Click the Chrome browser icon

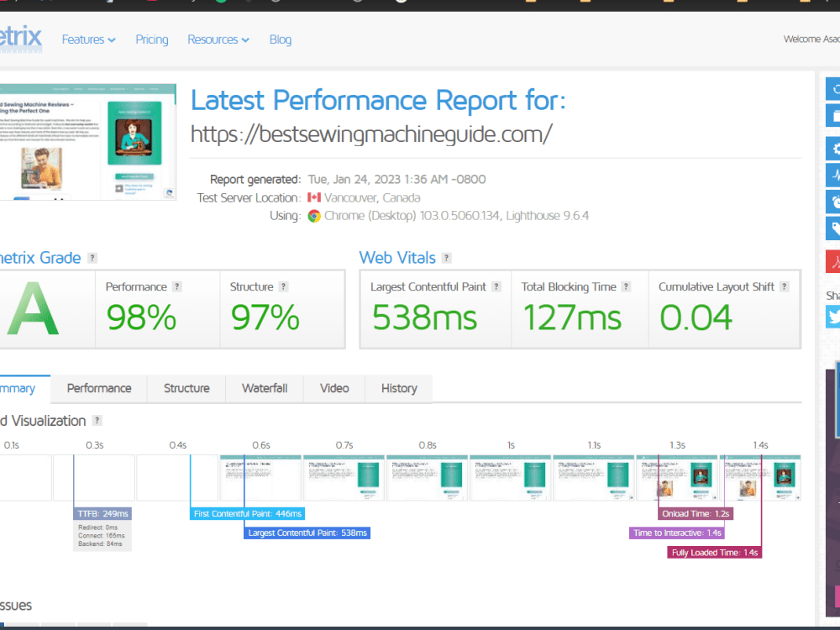[314, 216]
